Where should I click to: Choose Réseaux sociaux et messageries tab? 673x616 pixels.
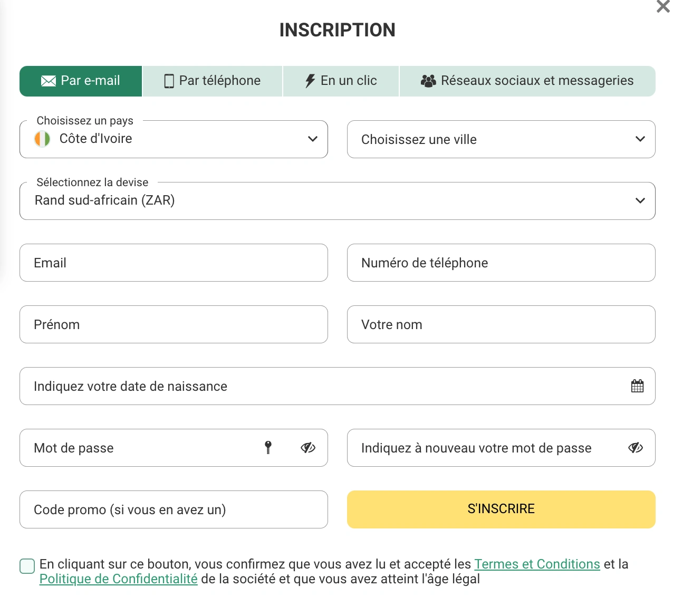(x=527, y=81)
